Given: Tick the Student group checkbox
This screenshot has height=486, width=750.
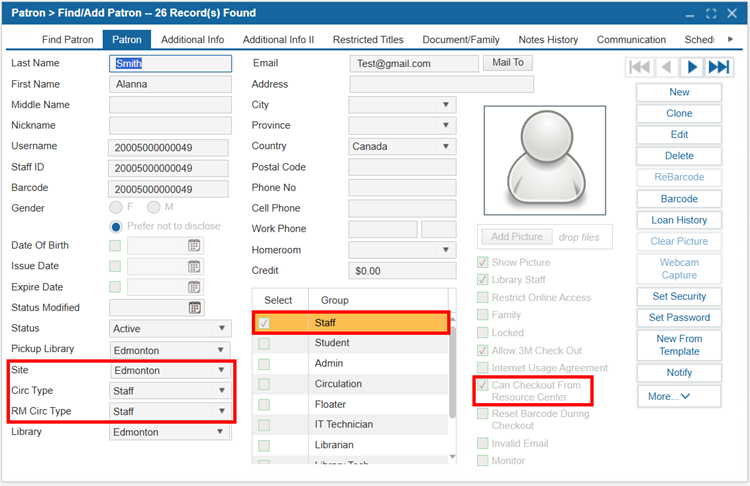Looking at the screenshot, I should (x=264, y=343).
